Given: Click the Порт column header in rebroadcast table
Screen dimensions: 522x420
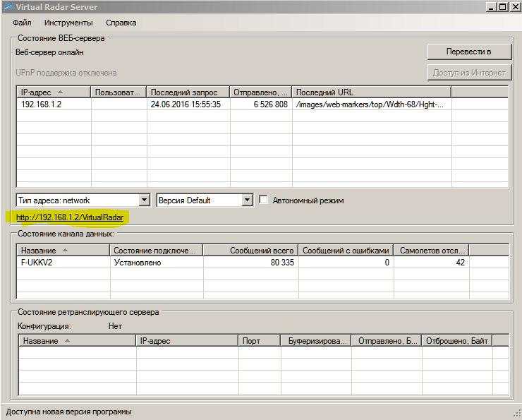Looking at the screenshot, I should tap(260, 341).
